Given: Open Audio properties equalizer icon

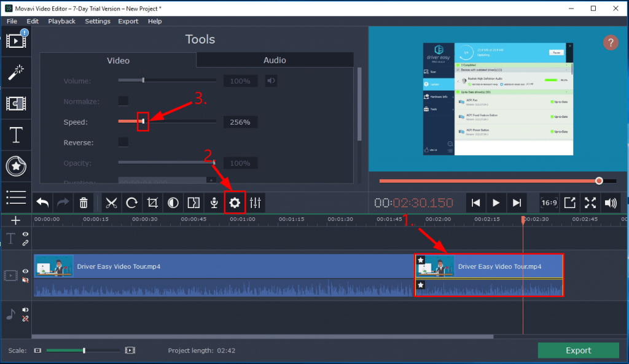Looking at the screenshot, I should pyautogui.click(x=256, y=203).
